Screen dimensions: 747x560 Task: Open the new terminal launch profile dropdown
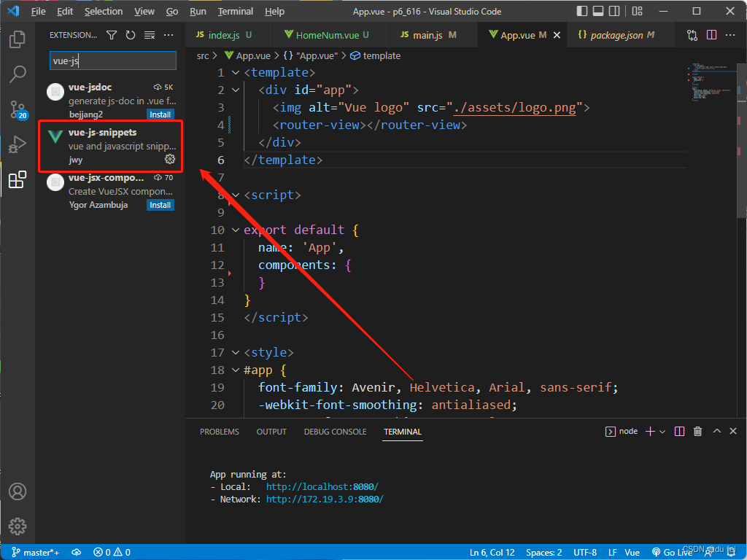pyautogui.click(x=662, y=432)
